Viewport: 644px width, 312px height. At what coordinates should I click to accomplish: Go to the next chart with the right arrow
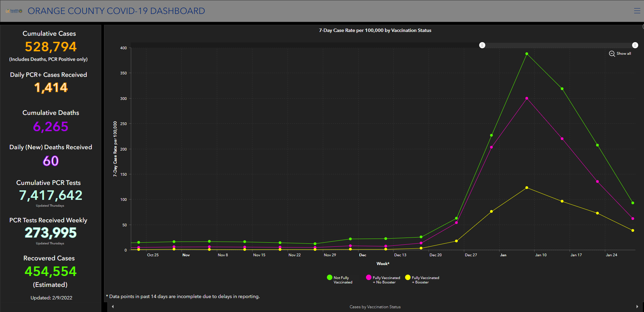[x=637, y=307]
